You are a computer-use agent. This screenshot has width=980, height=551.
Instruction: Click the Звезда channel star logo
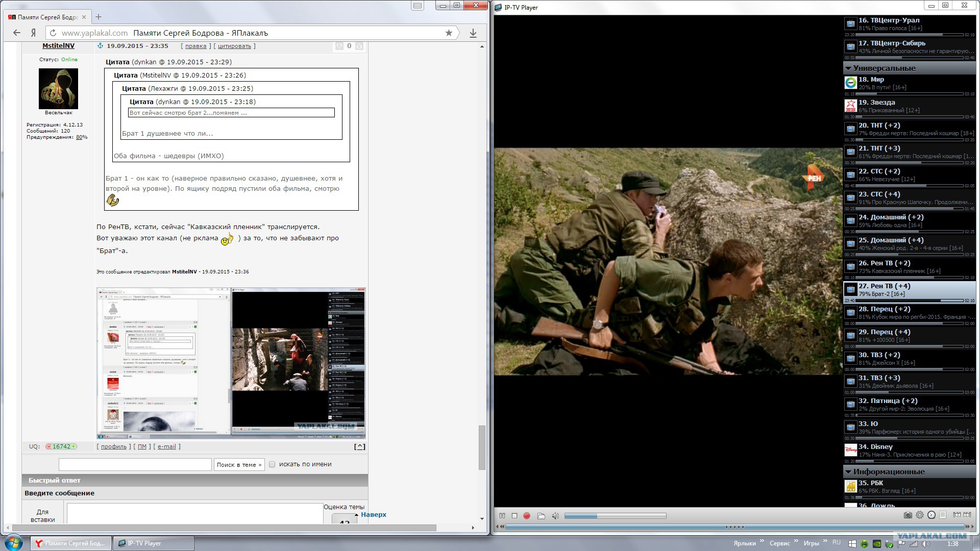pos(850,106)
